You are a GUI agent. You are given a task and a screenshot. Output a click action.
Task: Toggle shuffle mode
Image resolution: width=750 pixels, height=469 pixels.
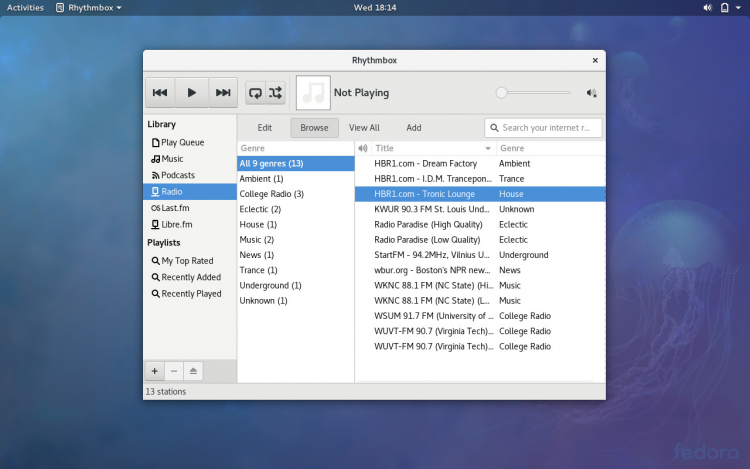276,93
